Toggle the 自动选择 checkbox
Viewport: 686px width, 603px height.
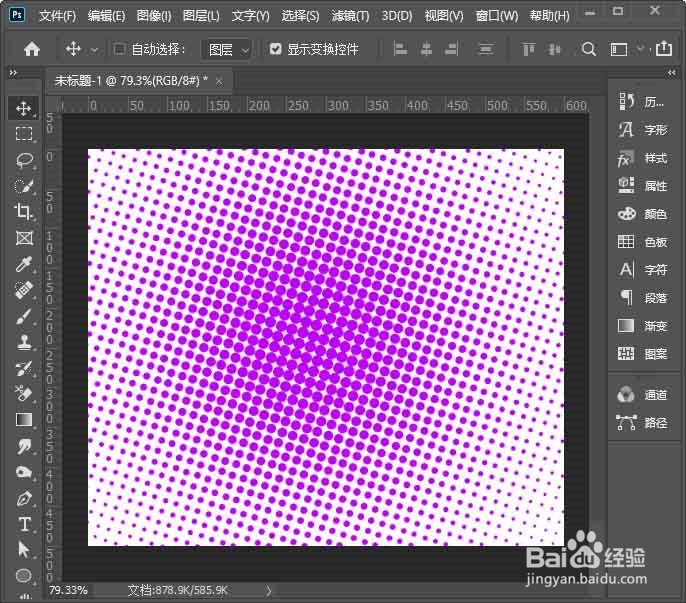click(119, 49)
